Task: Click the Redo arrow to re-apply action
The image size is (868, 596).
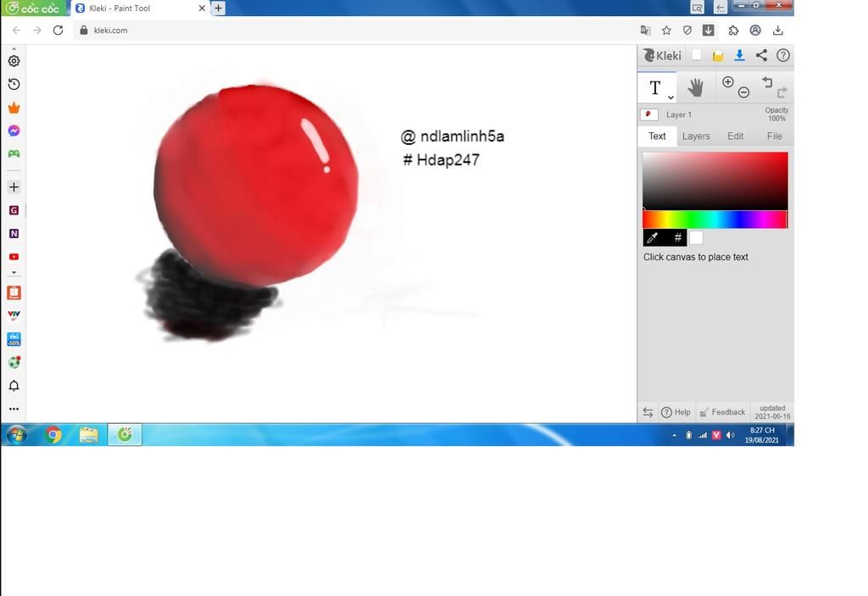Action: (782, 92)
